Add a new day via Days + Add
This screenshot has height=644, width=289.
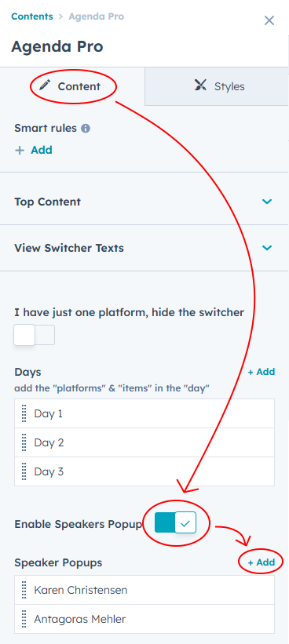pos(262,372)
